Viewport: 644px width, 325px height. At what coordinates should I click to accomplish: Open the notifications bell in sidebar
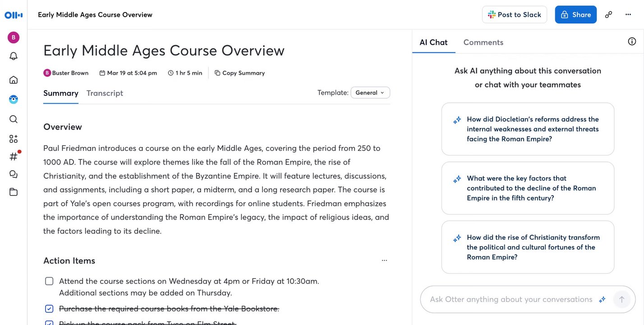point(14,56)
